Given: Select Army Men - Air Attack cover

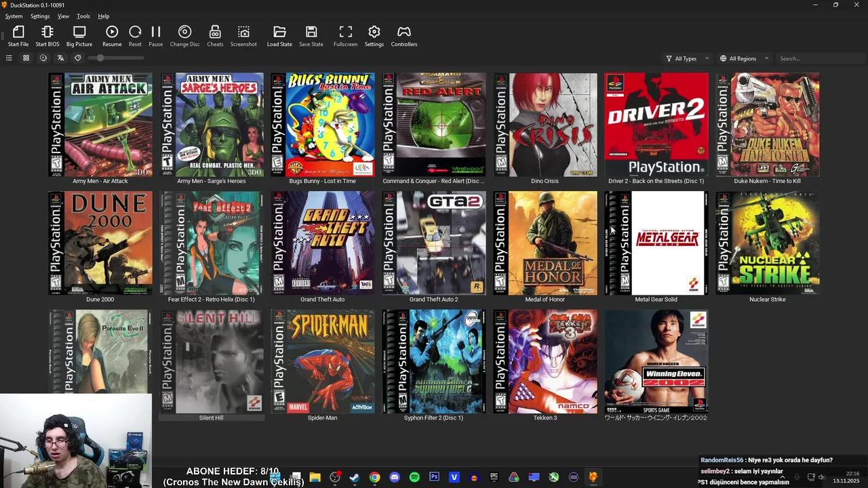Looking at the screenshot, I should pos(100,125).
